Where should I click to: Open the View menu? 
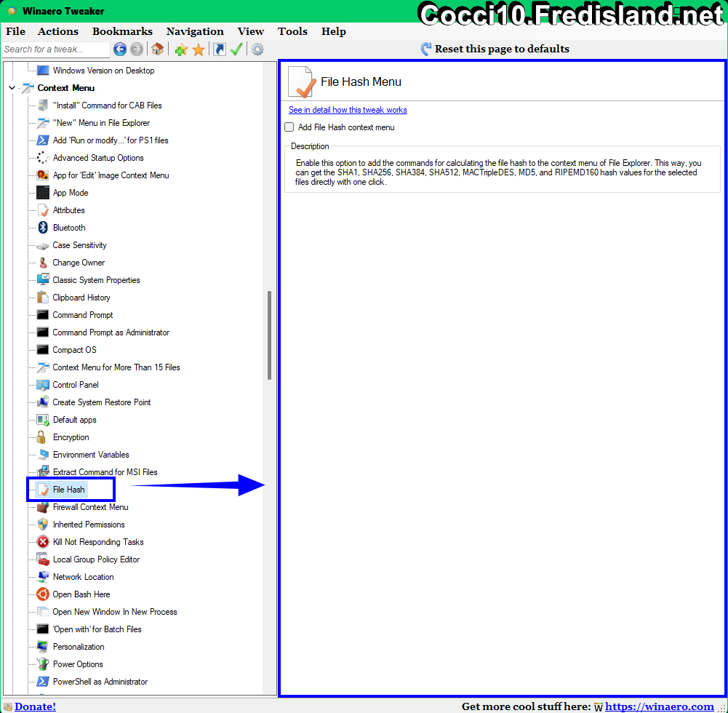[251, 31]
